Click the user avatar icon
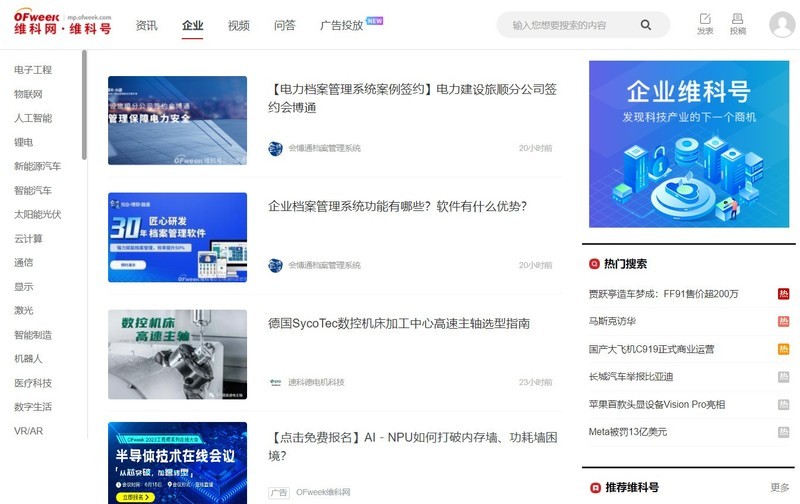This screenshot has width=800, height=504. pos(782,24)
